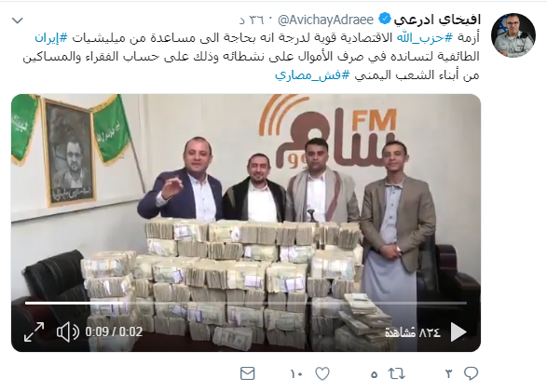This screenshot has width=547, height=392.
Task: Open Avichay Adraee profile avatar picture
Action: [513, 35]
